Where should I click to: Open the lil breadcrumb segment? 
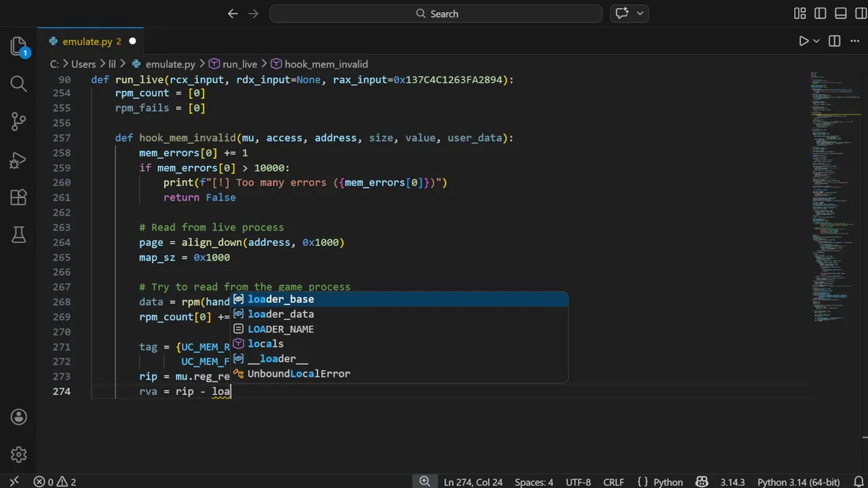coord(113,64)
